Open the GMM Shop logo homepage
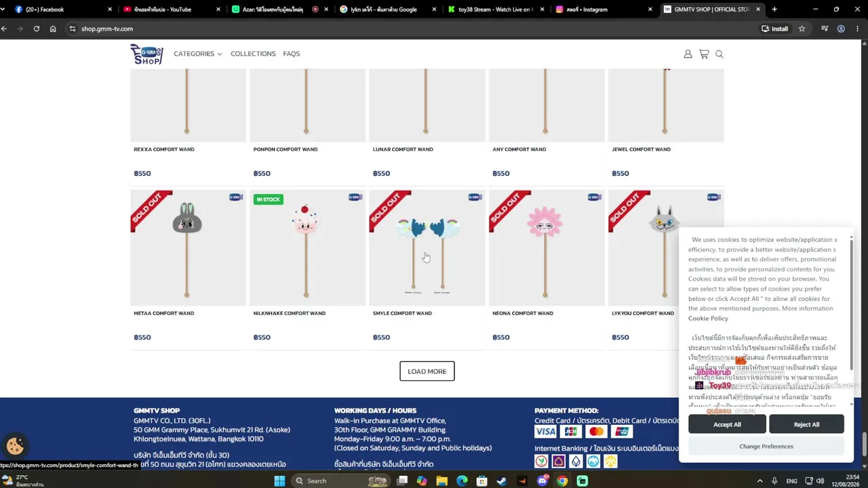The width and height of the screenshot is (868, 488). point(146,54)
